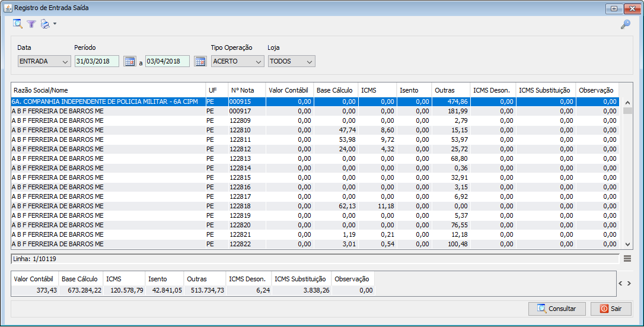Expand the Tipo Operação dropdown
Screen dimensions: 644x327
pyautogui.click(x=258, y=61)
